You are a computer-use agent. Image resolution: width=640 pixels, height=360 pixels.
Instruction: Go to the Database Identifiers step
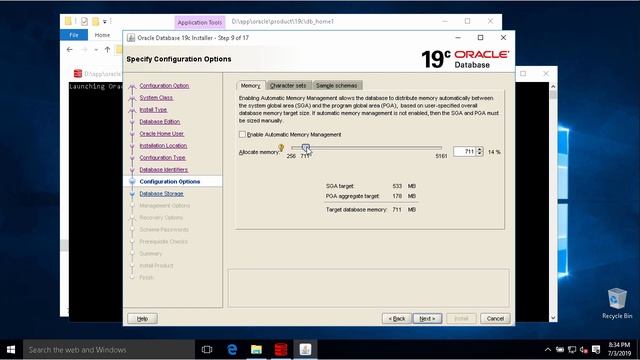click(164, 169)
